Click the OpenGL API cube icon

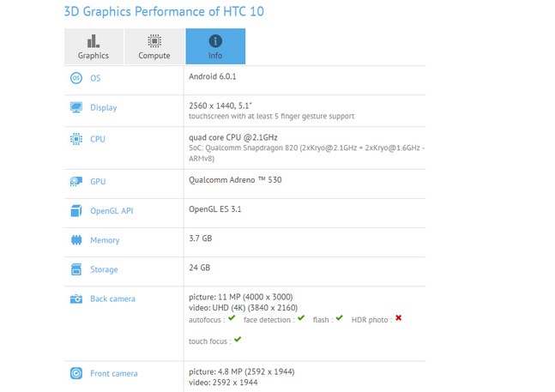76,211
